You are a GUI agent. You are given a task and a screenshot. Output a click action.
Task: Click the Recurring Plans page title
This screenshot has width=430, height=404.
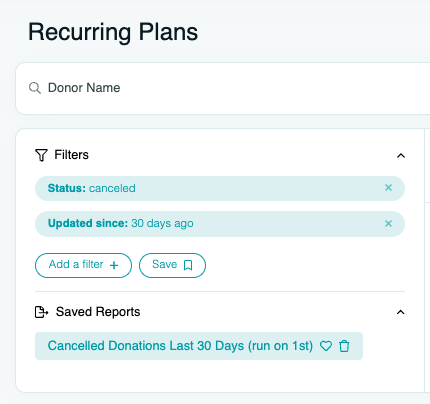tap(113, 33)
